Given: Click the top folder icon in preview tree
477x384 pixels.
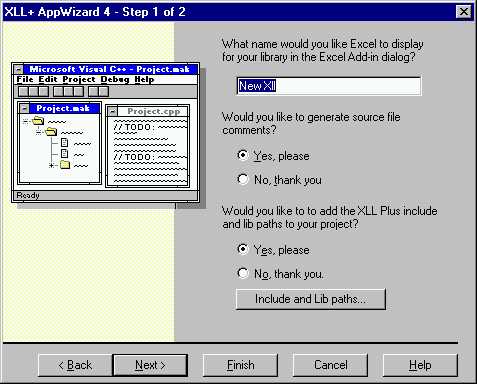Looking at the screenshot, I should click(x=38, y=120).
